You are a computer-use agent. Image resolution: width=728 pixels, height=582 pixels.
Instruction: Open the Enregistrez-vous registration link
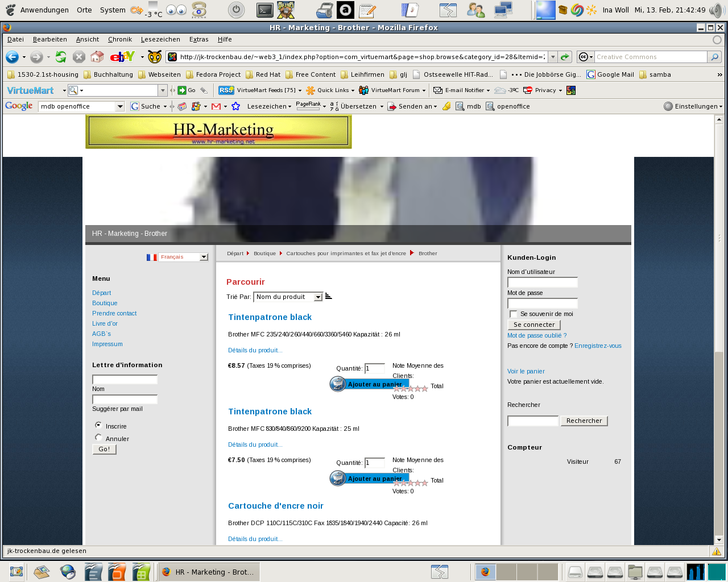tap(598, 346)
